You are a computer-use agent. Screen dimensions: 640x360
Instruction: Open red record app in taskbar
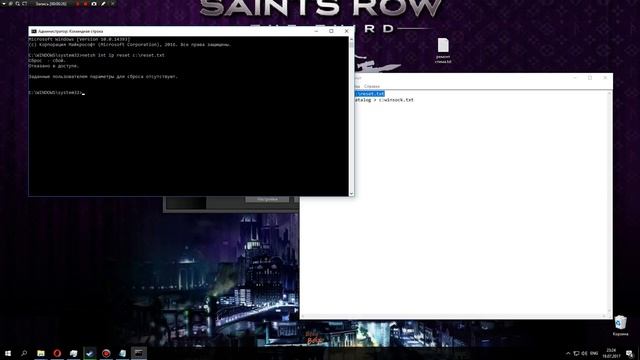(106, 353)
